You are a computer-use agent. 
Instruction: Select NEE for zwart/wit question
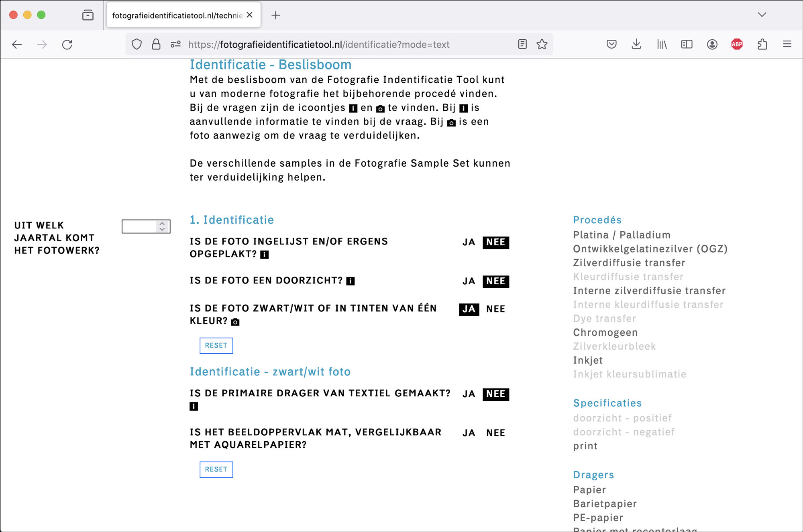pyautogui.click(x=495, y=309)
